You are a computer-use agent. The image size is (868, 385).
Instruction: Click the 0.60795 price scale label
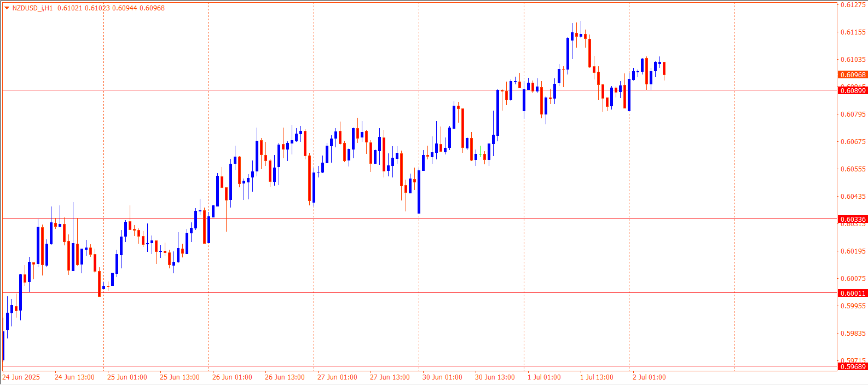tap(853, 114)
